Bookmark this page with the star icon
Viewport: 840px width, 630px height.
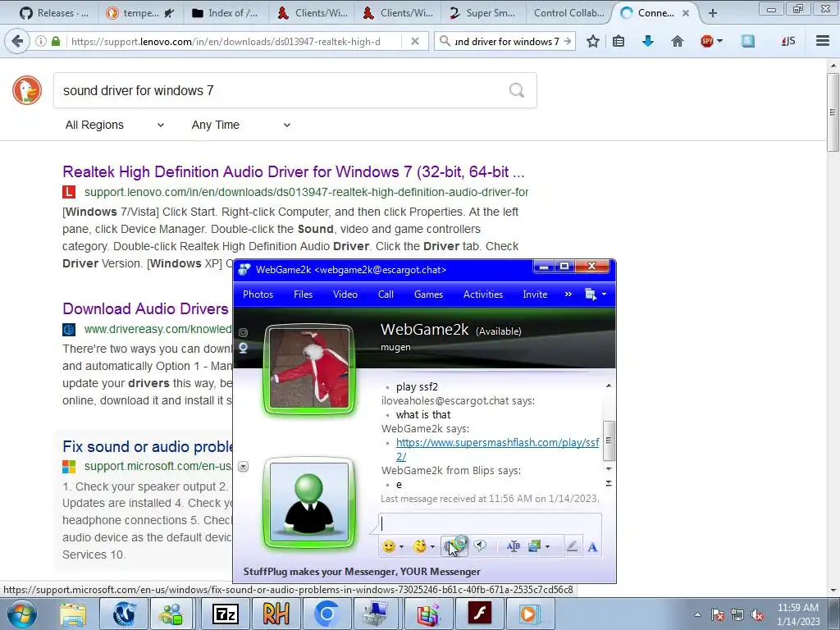pos(593,41)
